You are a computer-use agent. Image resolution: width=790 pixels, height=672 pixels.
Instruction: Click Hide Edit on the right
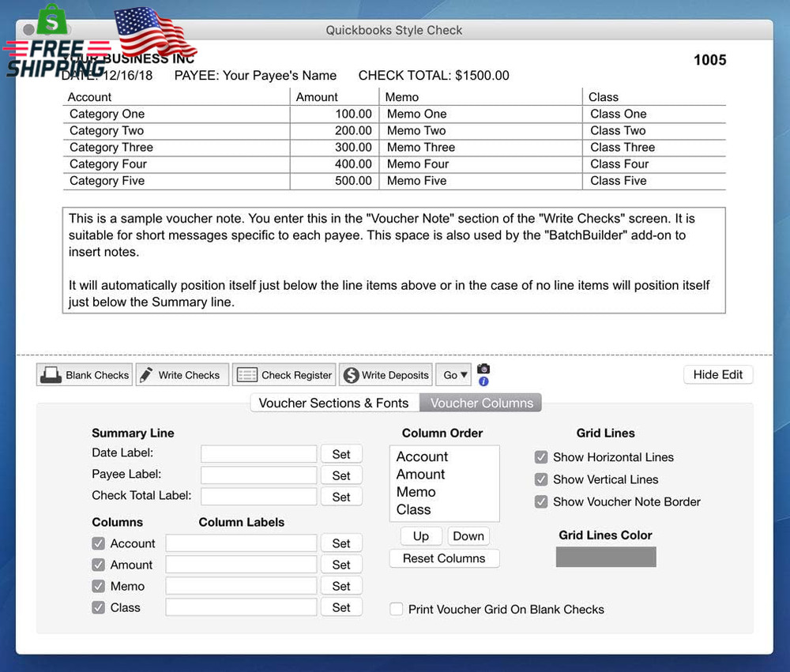point(717,374)
